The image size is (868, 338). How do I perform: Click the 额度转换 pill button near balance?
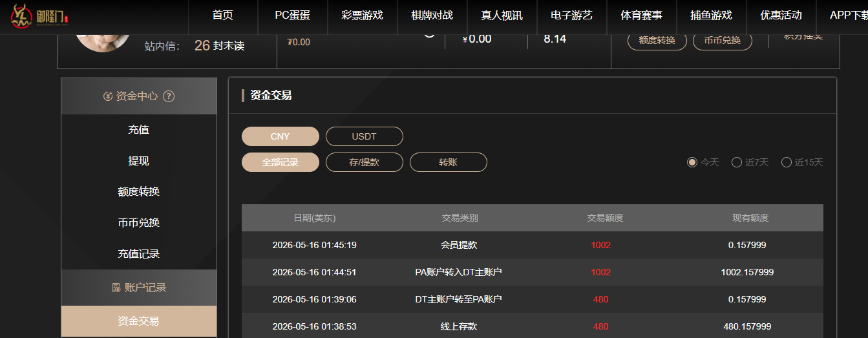click(x=657, y=41)
